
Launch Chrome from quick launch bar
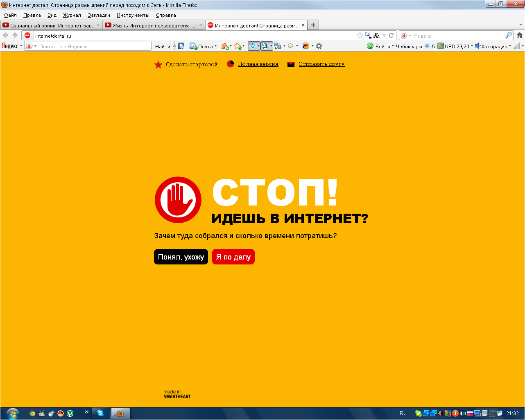pos(32,413)
